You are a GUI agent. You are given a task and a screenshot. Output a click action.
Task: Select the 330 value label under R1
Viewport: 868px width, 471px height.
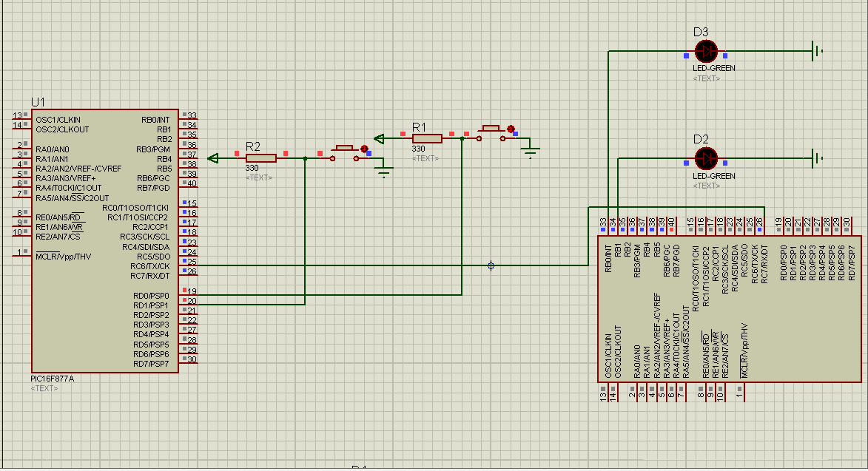(418, 148)
